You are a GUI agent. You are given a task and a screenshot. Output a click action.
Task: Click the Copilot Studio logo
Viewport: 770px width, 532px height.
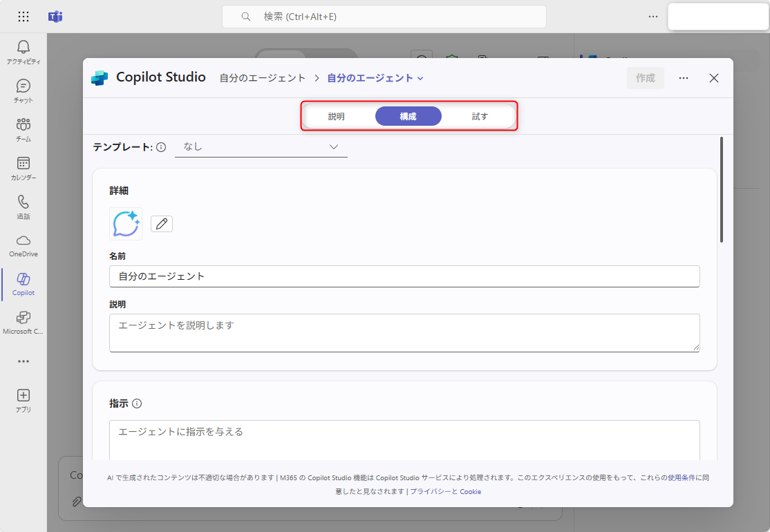coord(100,78)
